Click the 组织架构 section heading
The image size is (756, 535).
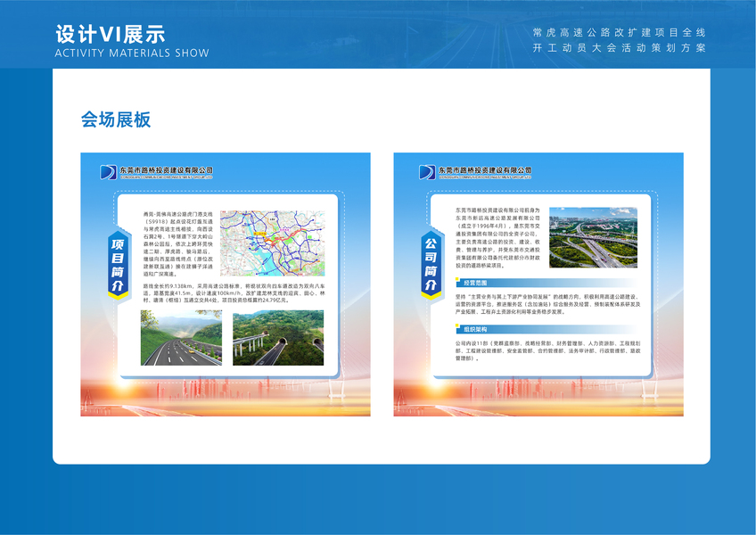pos(475,329)
